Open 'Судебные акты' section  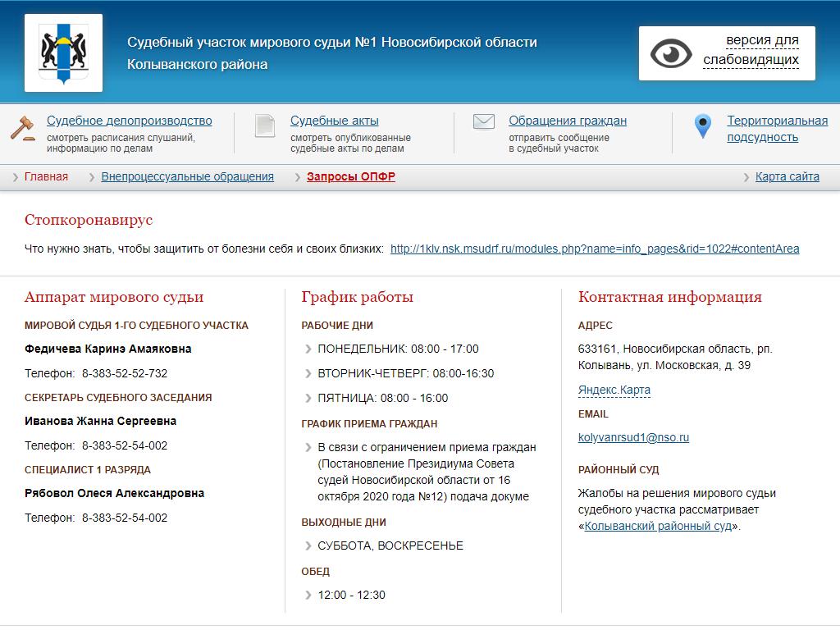334,121
